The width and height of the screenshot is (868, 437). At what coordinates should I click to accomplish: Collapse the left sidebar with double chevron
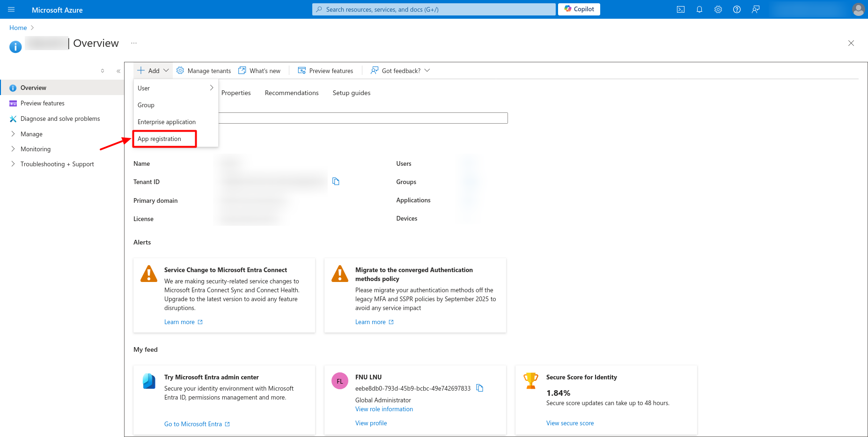[x=118, y=71]
